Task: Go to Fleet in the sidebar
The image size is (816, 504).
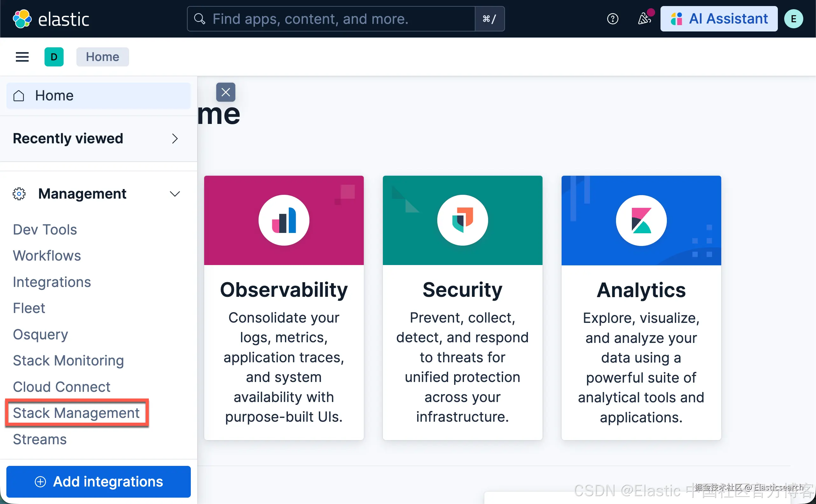Action: (x=29, y=308)
